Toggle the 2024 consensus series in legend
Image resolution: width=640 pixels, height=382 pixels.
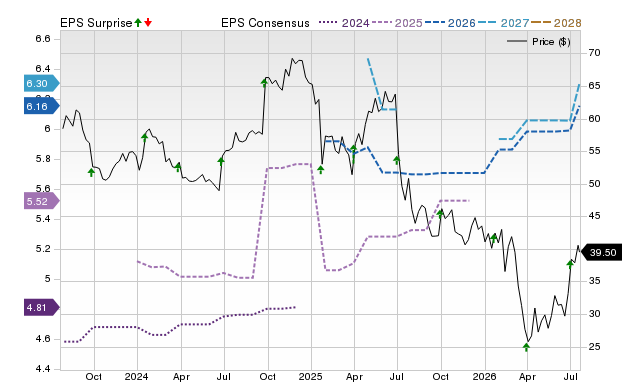coord(344,23)
